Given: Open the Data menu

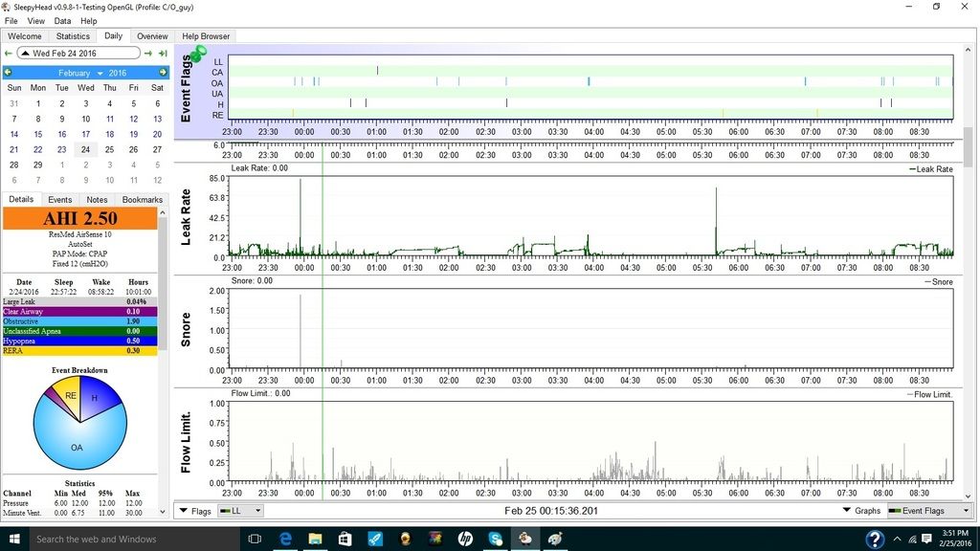Looking at the screenshot, I should (62, 21).
